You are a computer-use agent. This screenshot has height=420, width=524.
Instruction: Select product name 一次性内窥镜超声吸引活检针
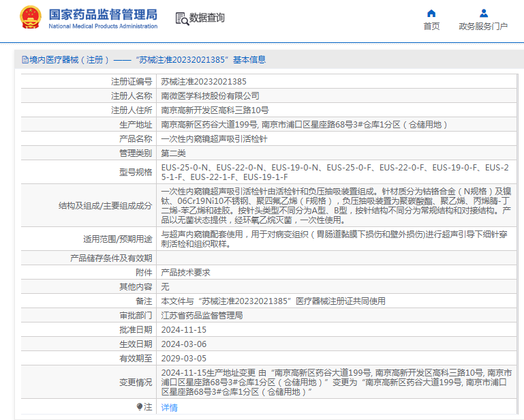[214, 139]
